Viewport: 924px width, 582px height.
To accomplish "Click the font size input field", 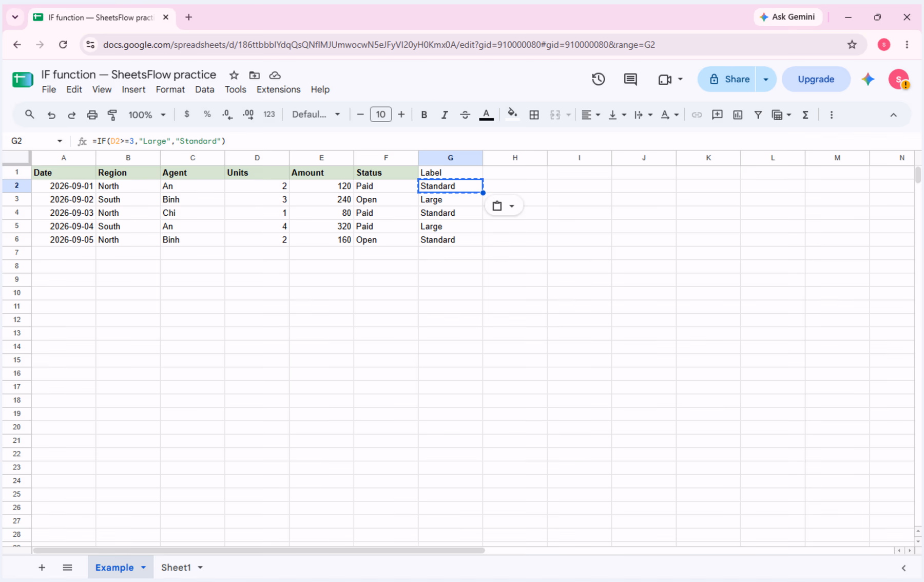I will pos(380,115).
